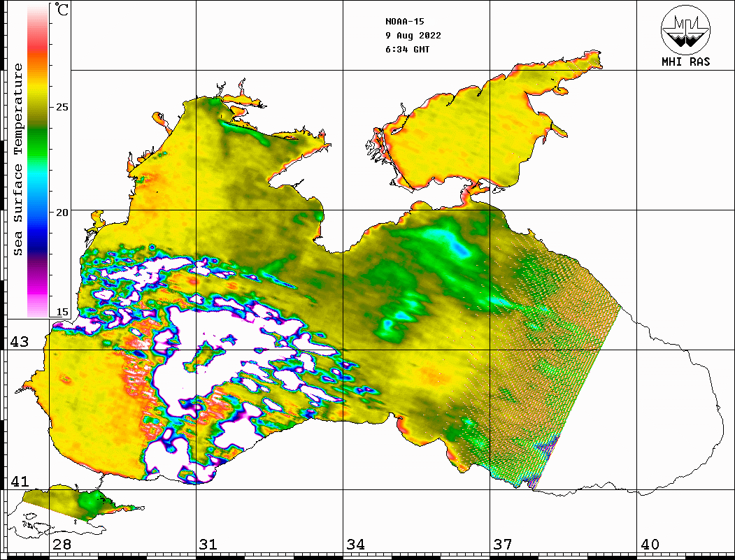The height and width of the screenshot is (560, 735).
Task: Click latitude label '41'
Action: pyautogui.click(x=19, y=482)
